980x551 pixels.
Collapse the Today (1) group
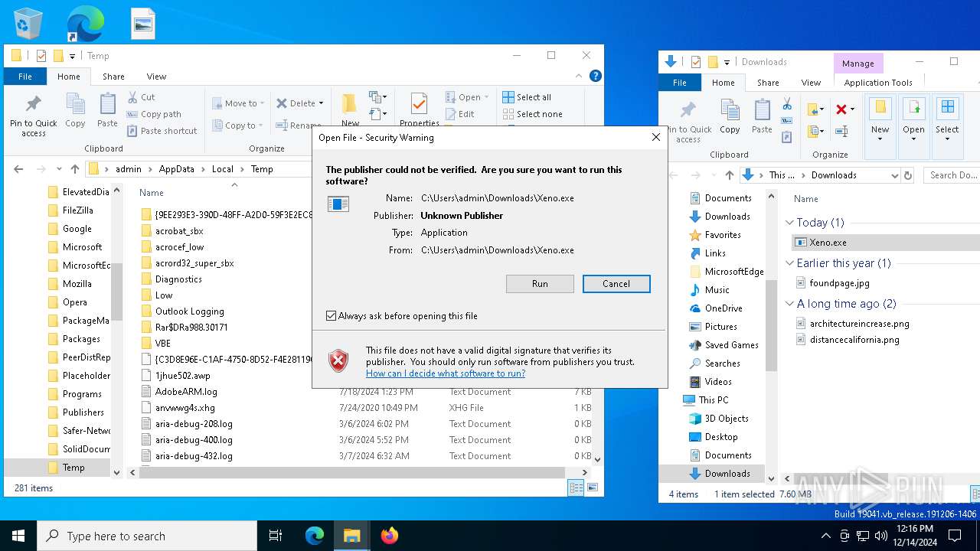coord(790,223)
